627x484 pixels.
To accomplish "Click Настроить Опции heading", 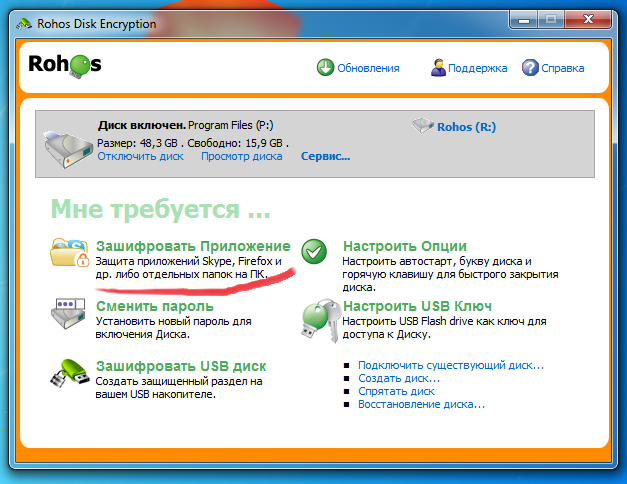I will [x=405, y=246].
